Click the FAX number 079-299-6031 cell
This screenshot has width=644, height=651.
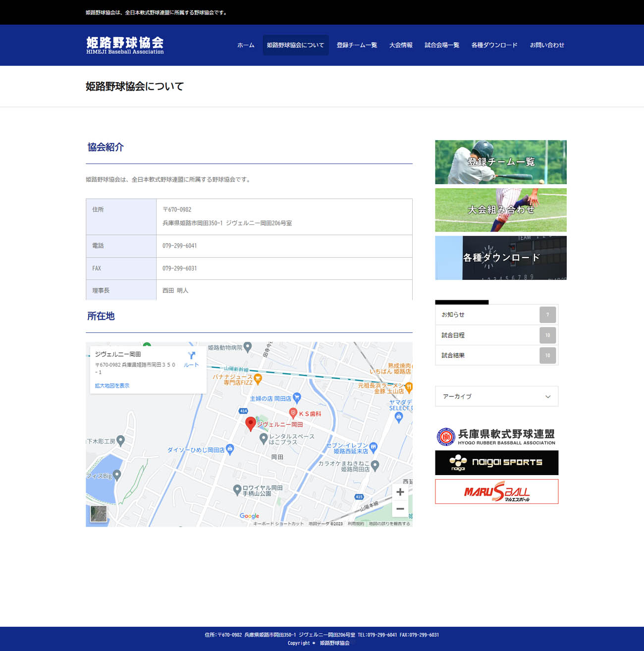coord(284,269)
